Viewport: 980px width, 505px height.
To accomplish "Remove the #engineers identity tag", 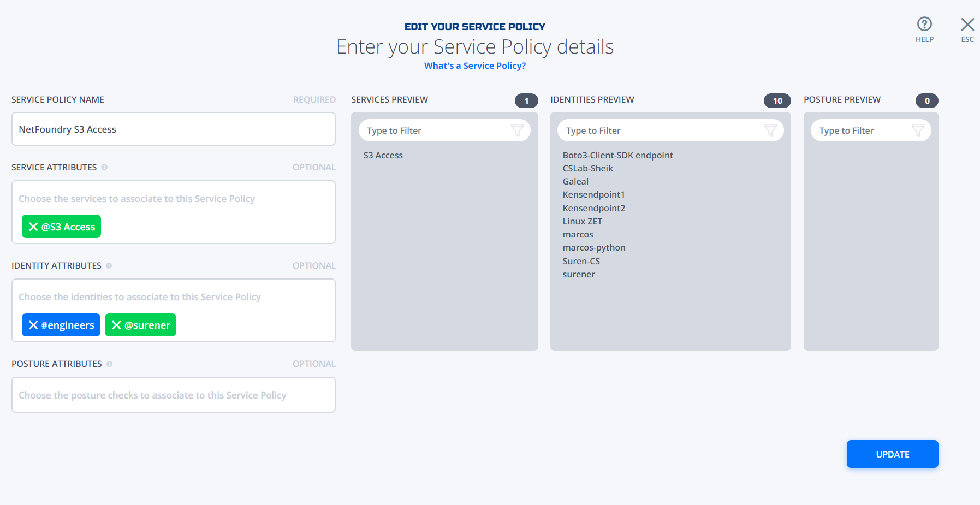I will [33, 325].
